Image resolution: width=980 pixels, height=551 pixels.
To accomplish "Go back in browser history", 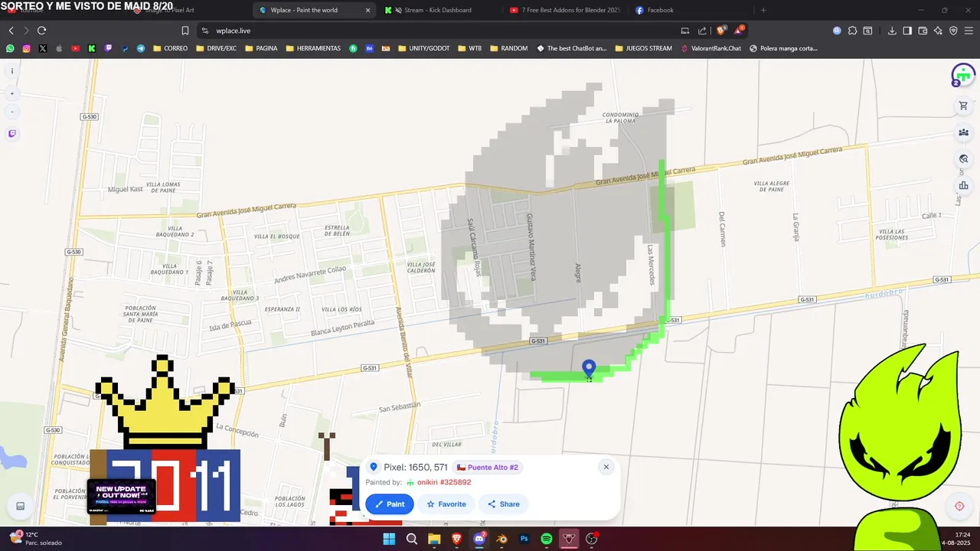I will pos(11,31).
